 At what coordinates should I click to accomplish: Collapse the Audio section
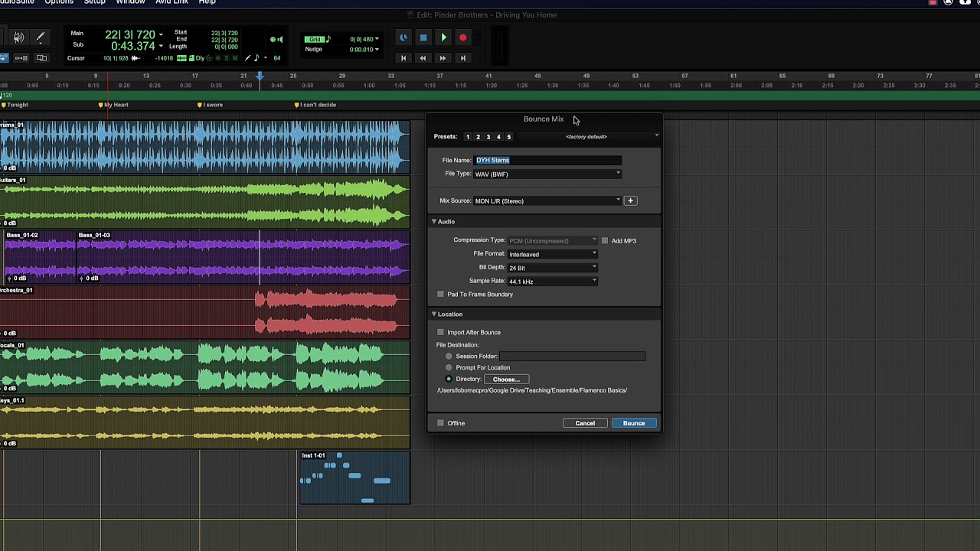tap(434, 222)
